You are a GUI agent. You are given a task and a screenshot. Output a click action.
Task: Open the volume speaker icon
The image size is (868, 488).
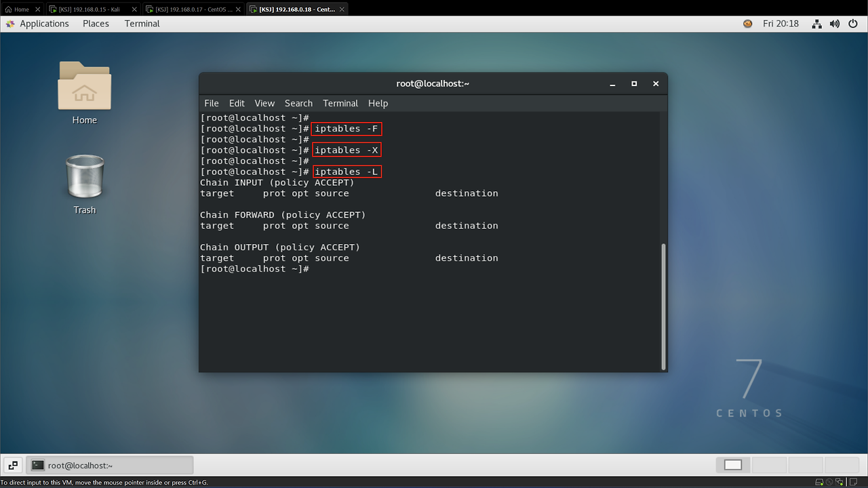coord(834,24)
